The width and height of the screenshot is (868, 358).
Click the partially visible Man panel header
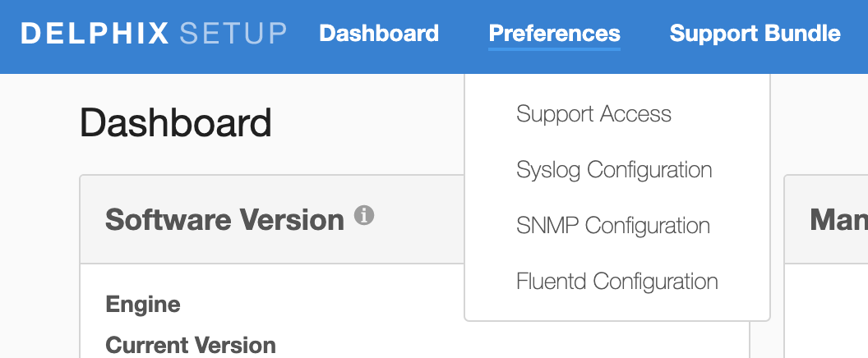click(837, 220)
